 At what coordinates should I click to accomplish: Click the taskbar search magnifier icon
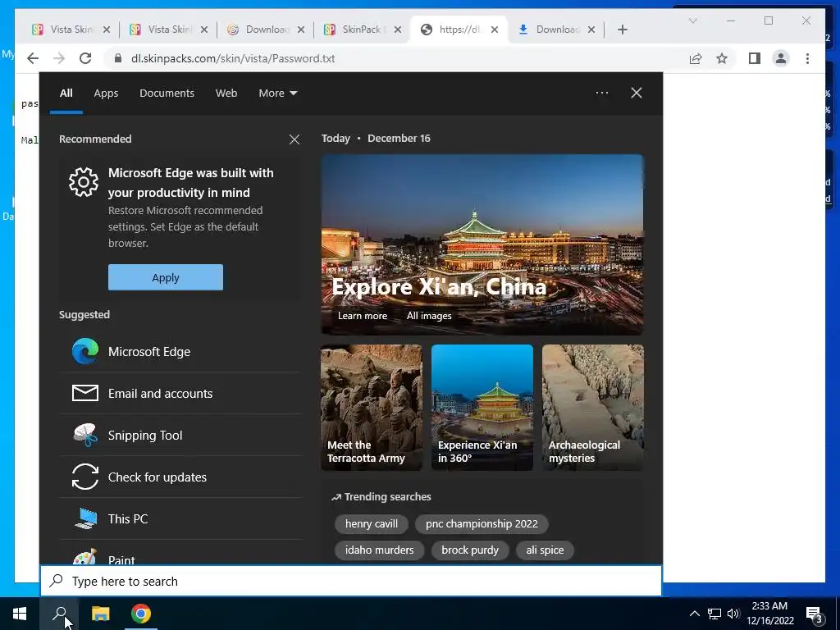59,614
